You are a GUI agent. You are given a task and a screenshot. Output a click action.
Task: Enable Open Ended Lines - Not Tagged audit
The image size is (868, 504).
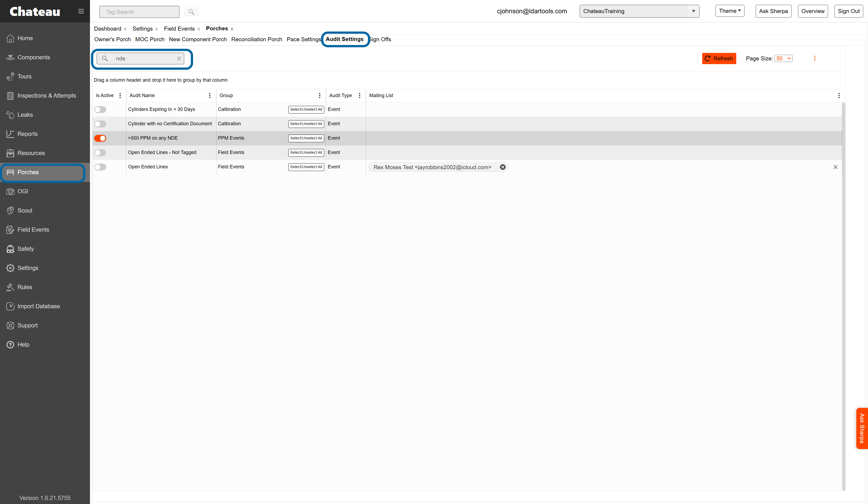(100, 152)
